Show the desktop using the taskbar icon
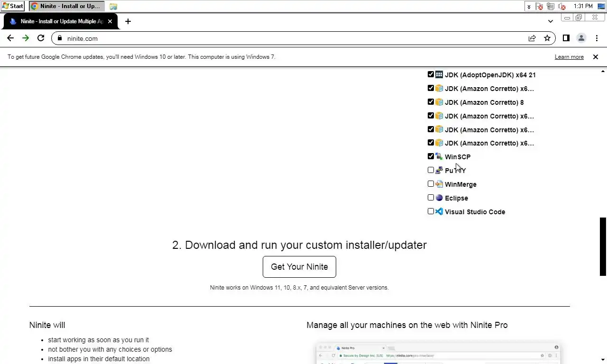The image size is (607, 364). click(x=601, y=6)
